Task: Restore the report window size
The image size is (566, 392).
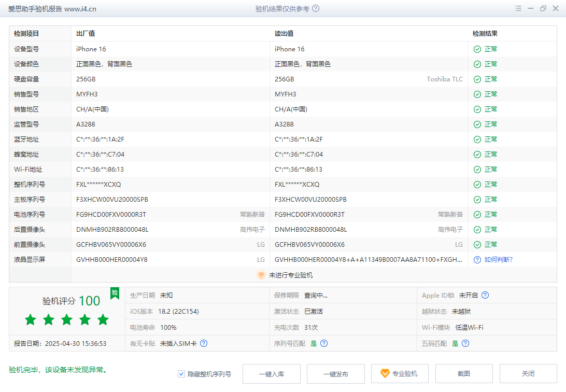Action: [543, 8]
